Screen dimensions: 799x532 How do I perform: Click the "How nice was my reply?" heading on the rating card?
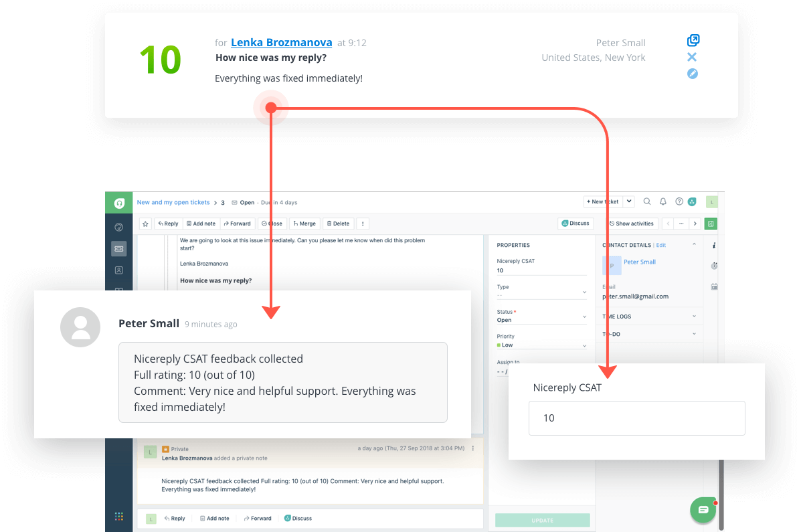coord(271,58)
